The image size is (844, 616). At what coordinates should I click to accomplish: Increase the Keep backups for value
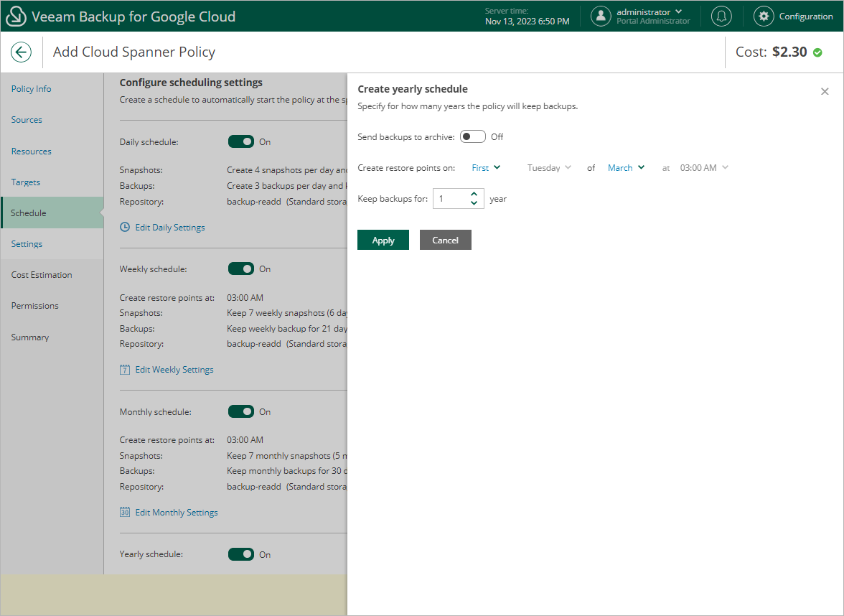click(474, 194)
